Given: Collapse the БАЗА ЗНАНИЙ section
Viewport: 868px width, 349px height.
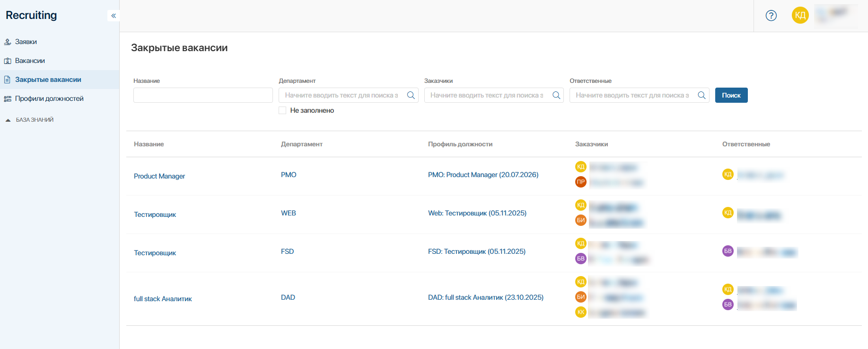Looking at the screenshot, I should point(8,120).
